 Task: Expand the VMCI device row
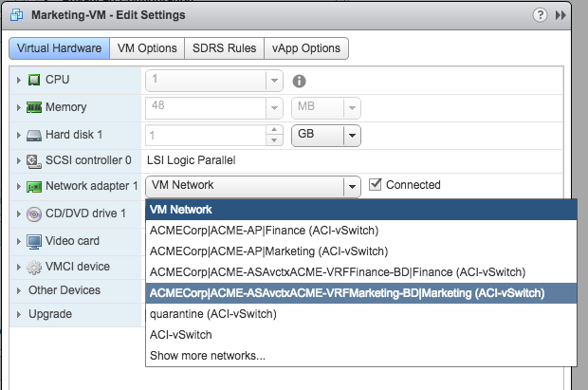click(18, 267)
